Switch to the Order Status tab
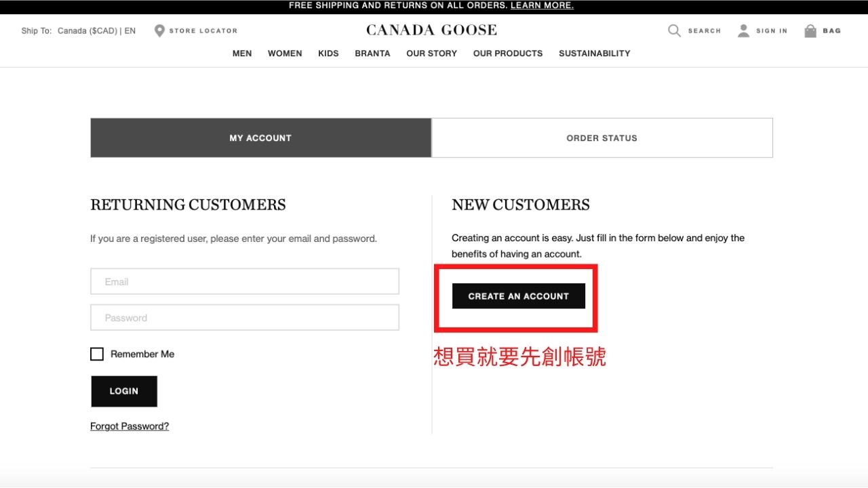Image resolution: width=868 pixels, height=488 pixels. (x=601, y=138)
